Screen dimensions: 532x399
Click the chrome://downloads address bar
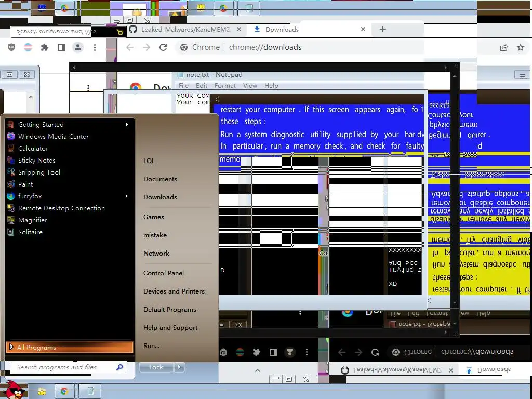click(x=265, y=47)
